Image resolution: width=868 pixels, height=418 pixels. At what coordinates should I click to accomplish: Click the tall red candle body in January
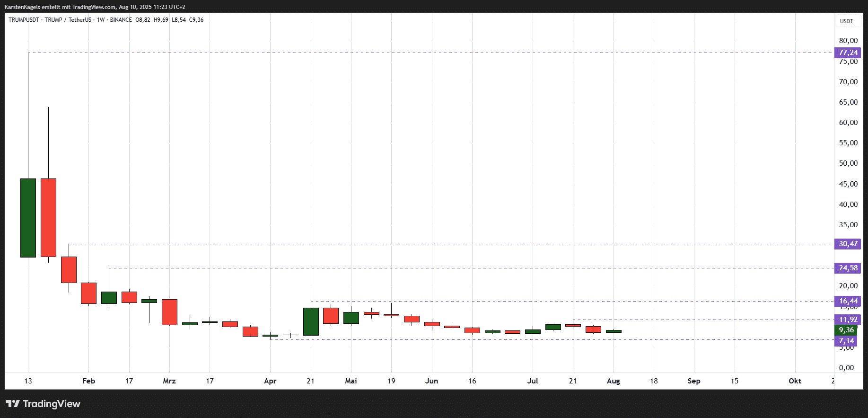[x=48, y=218]
